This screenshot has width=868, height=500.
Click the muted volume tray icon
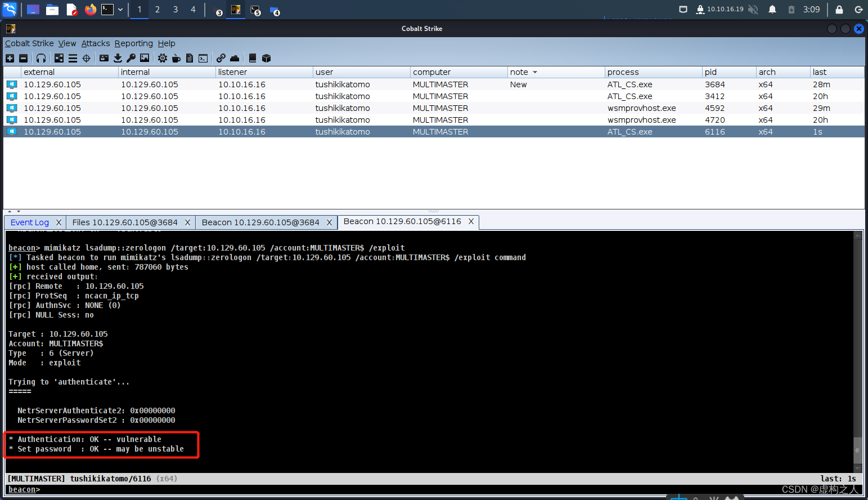click(753, 10)
